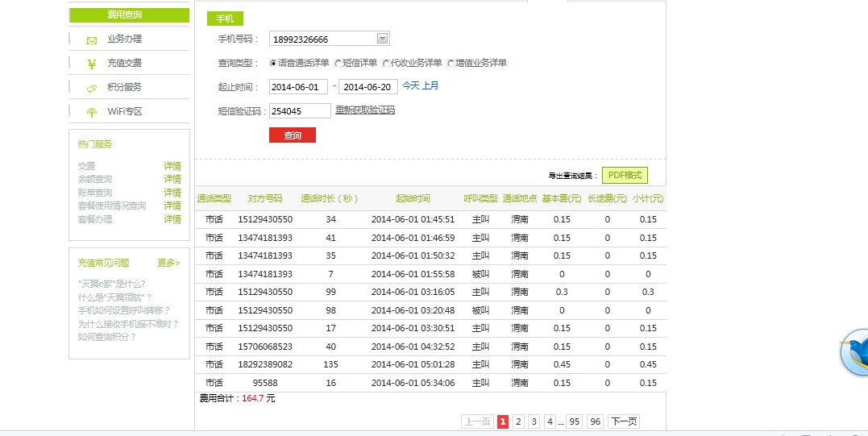
Task: Open the 费用查询 menu item
Action: (129, 15)
